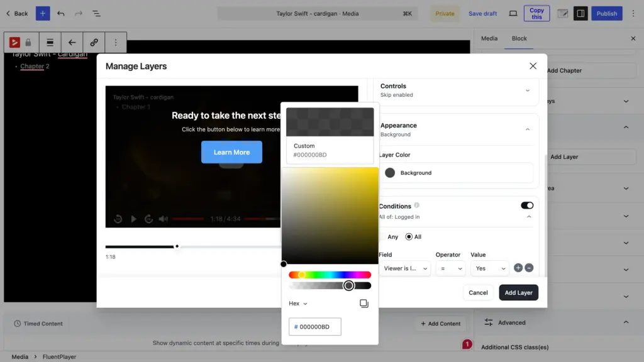Image resolution: width=644 pixels, height=362 pixels.
Task: Click the block lock icon
Action: click(x=28, y=42)
